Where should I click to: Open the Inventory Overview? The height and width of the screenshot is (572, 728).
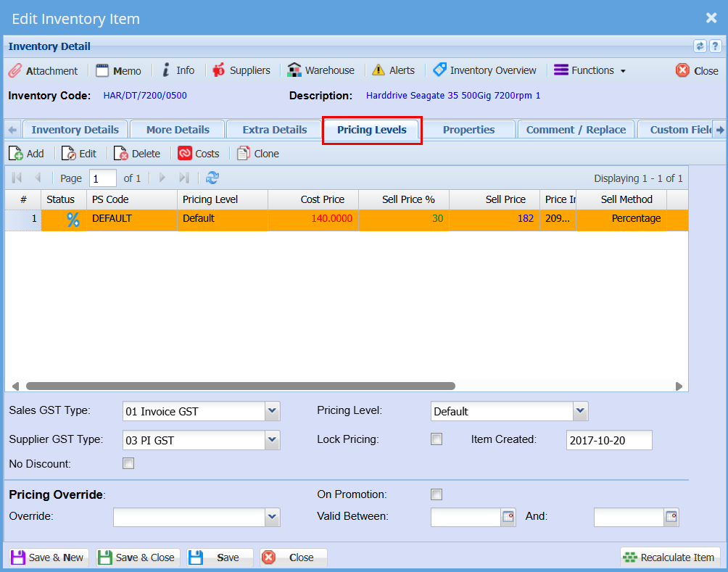pyautogui.click(x=484, y=70)
